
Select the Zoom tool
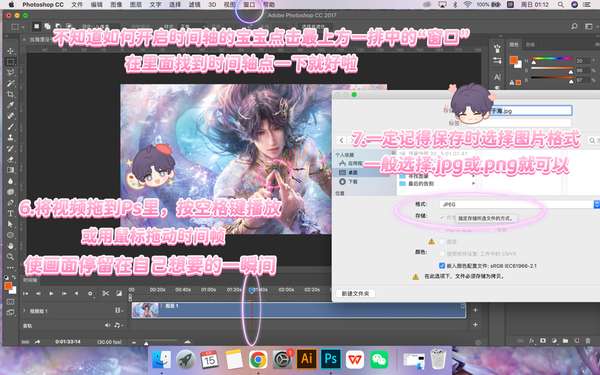(x=11, y=256)
